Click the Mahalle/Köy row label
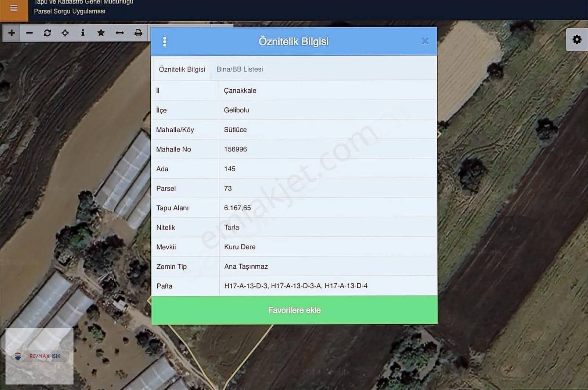This screenshot has width=588, height=390. [175, 130]
